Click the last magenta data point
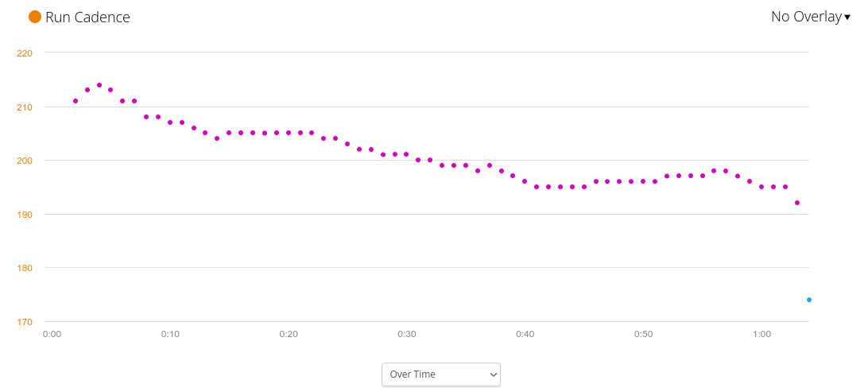The image size is (868, 392). (797, 203)
